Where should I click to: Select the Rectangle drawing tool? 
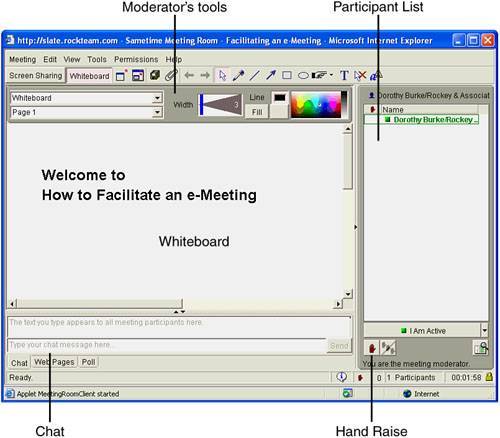click(287, 75)
